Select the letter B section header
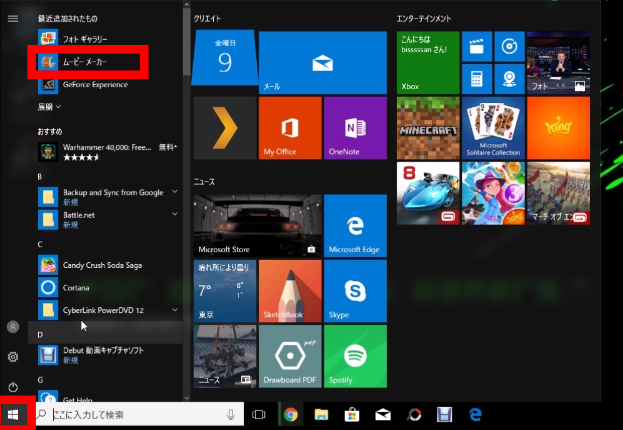The width and height of the screenshot is (623, 430). 40,176
